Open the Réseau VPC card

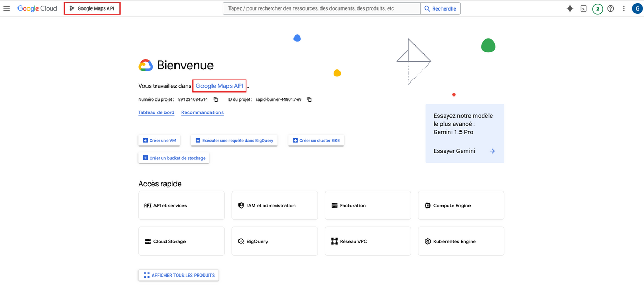coord(368,241)
